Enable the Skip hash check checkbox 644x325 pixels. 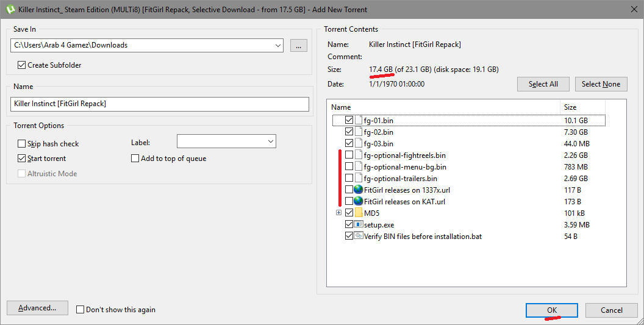tap(22, 143)
